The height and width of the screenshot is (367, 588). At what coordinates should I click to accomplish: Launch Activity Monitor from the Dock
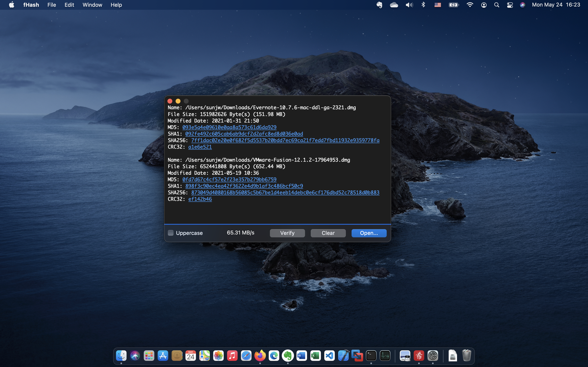385,355
